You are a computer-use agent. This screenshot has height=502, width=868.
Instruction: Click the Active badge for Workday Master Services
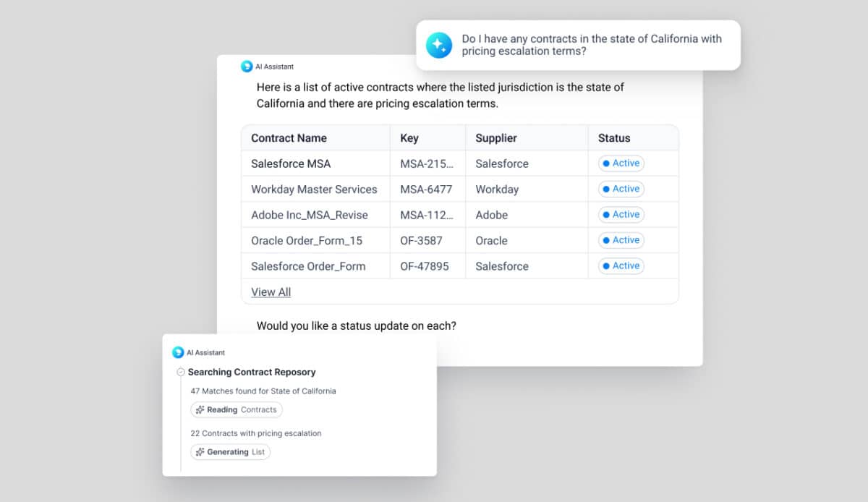tap(621, 189)
